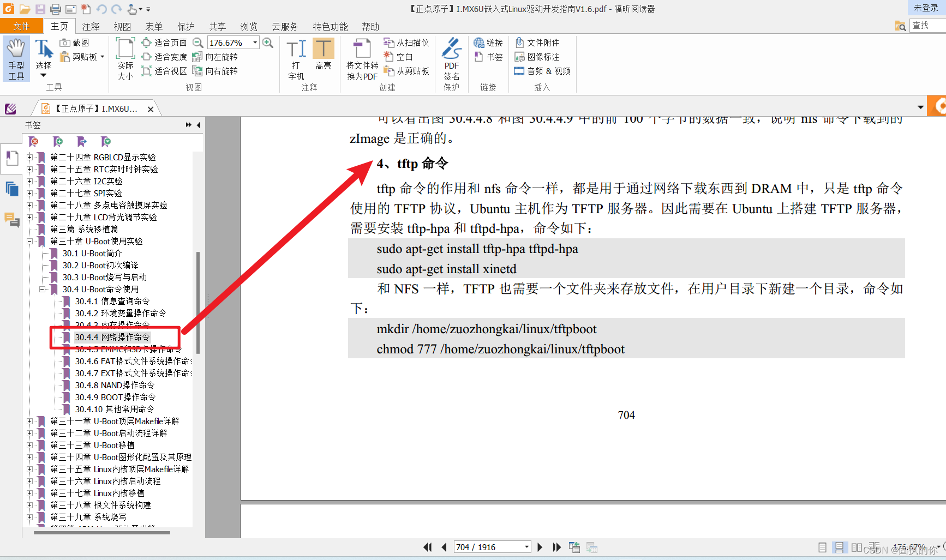The height and width of the screenshot is (560, 946).
Task: Open the Clipboard (剪贴板) tool
Action: coord(79,57)
